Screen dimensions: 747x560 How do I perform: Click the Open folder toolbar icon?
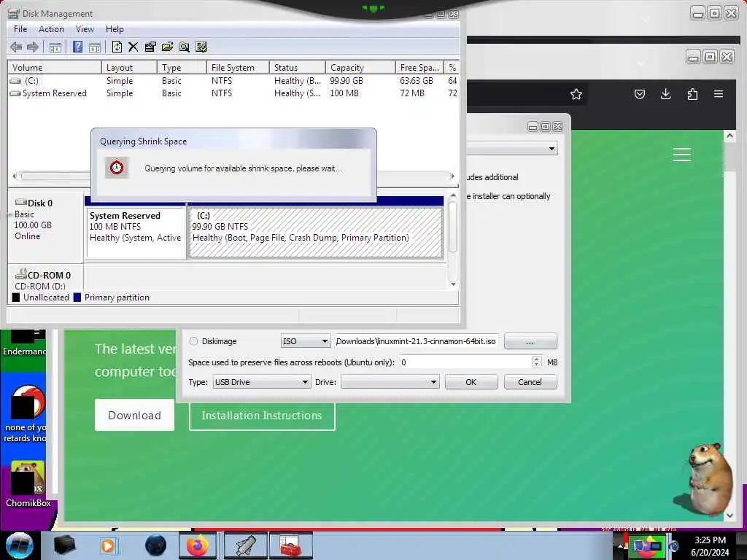[x=167, y=47]
